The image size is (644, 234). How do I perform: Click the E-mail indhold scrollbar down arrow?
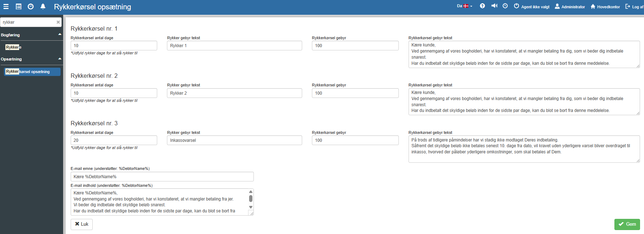click(251, 207)
